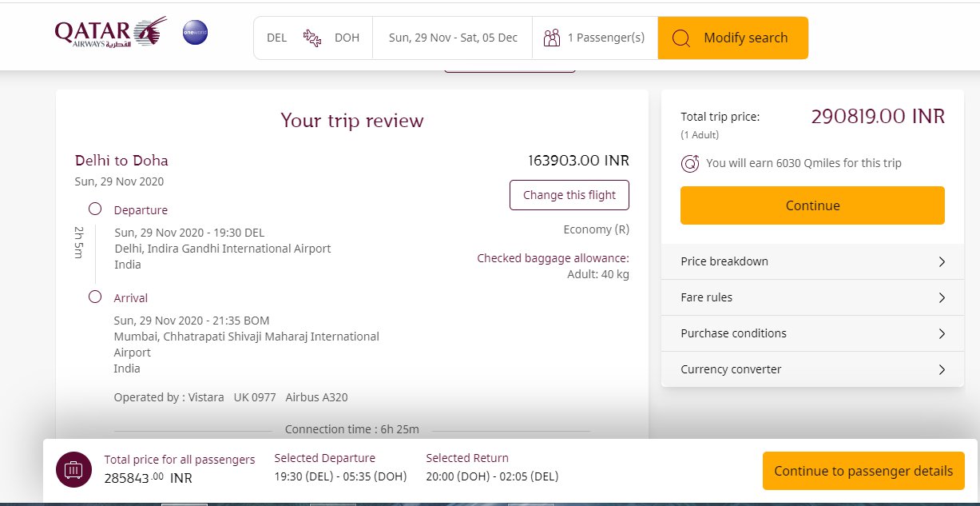Click the Selected Departure times in bottom bar

tap(340, 476)
